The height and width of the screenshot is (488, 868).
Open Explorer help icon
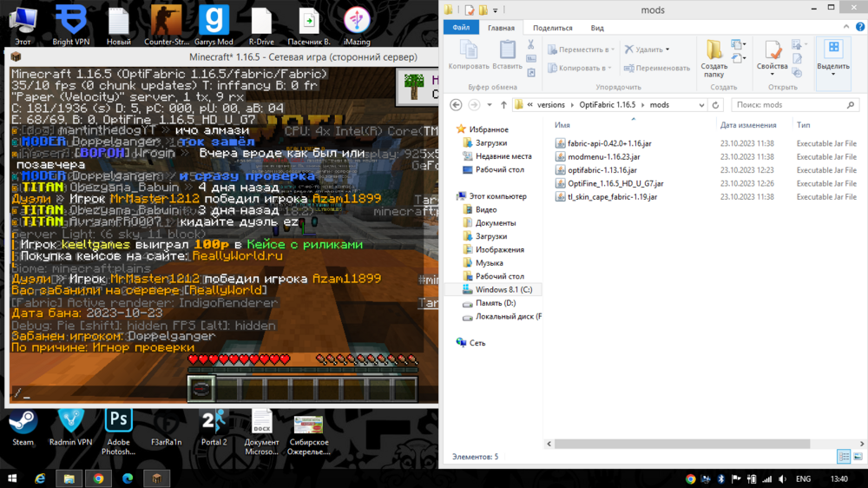(x=860, y=27)
